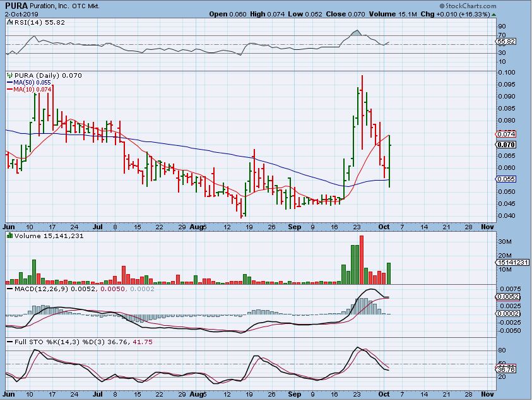
Task: Click the 0.085 price axis tick label
Action: pos(507,109)
